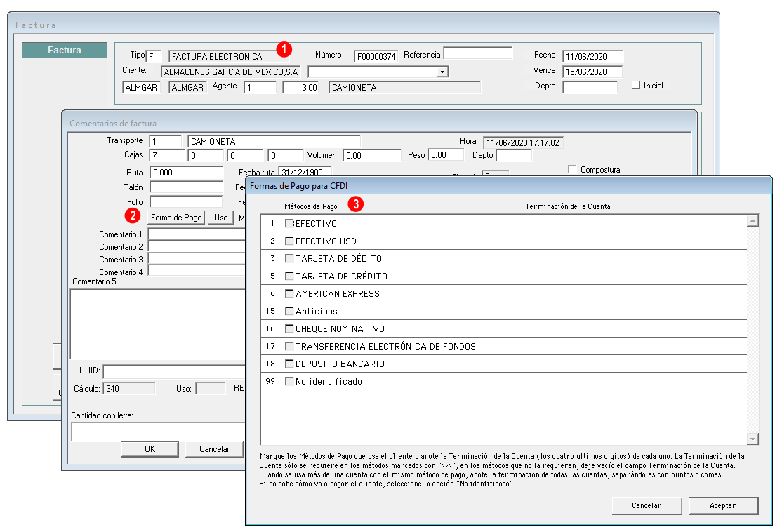Click the Comentario 3 field
This screenshot has width=782, height=532.
point(197,259)
